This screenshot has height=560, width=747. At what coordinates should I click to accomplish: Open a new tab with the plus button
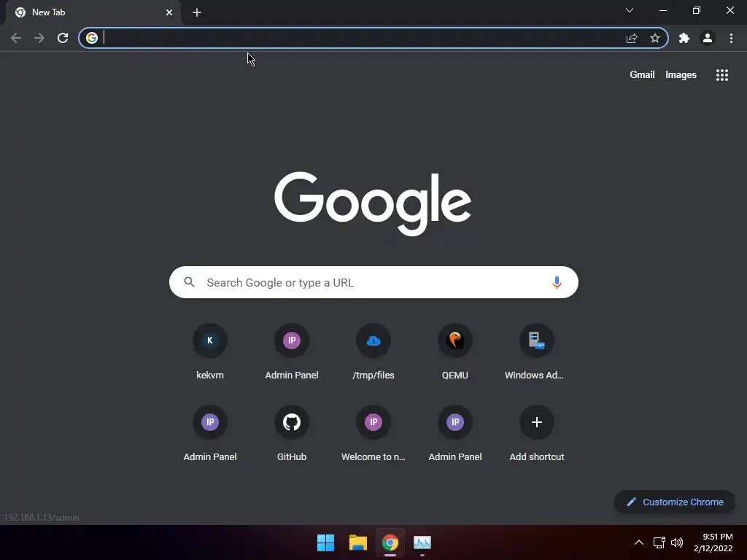point(197,12)
